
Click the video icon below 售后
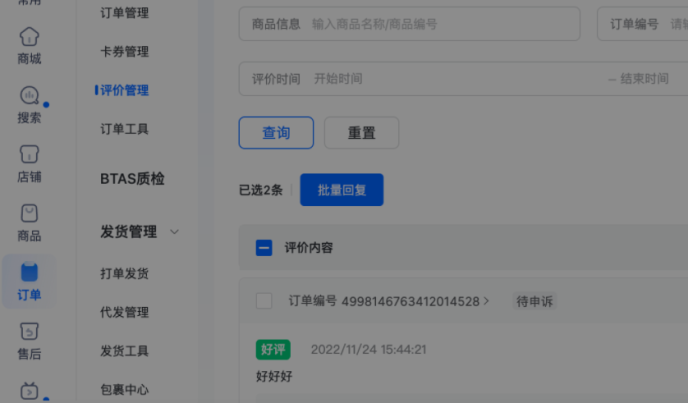tap(29, 391)
